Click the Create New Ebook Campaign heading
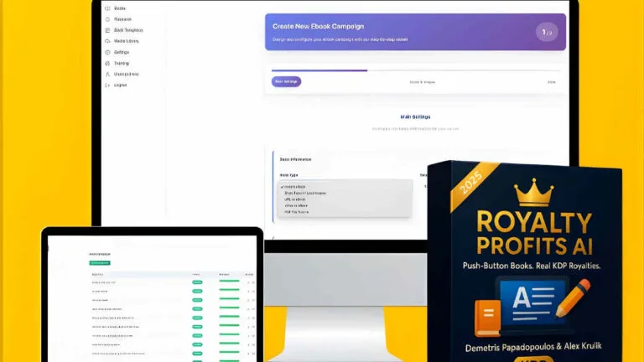The height and width of the screenshot is (362, 644). [x=319, y=26]
